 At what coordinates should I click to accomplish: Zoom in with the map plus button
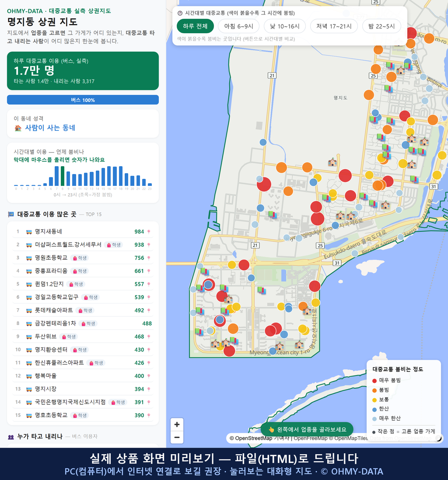pyautogui.click(x=177, y=424)
